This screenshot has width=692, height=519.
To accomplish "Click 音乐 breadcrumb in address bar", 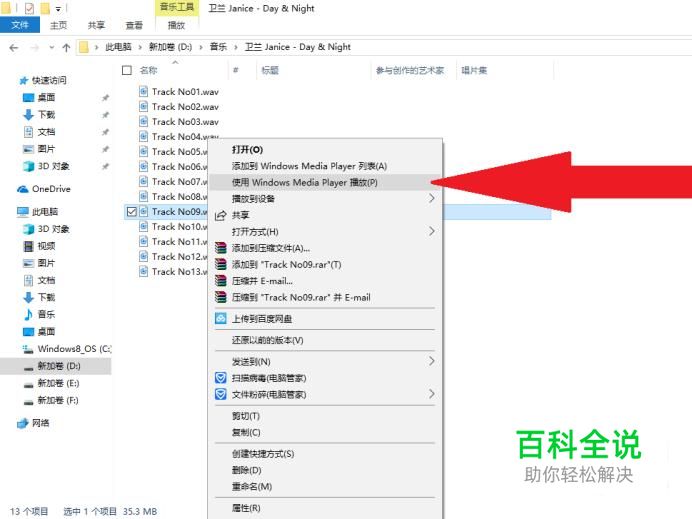I will tap(218, 47).
